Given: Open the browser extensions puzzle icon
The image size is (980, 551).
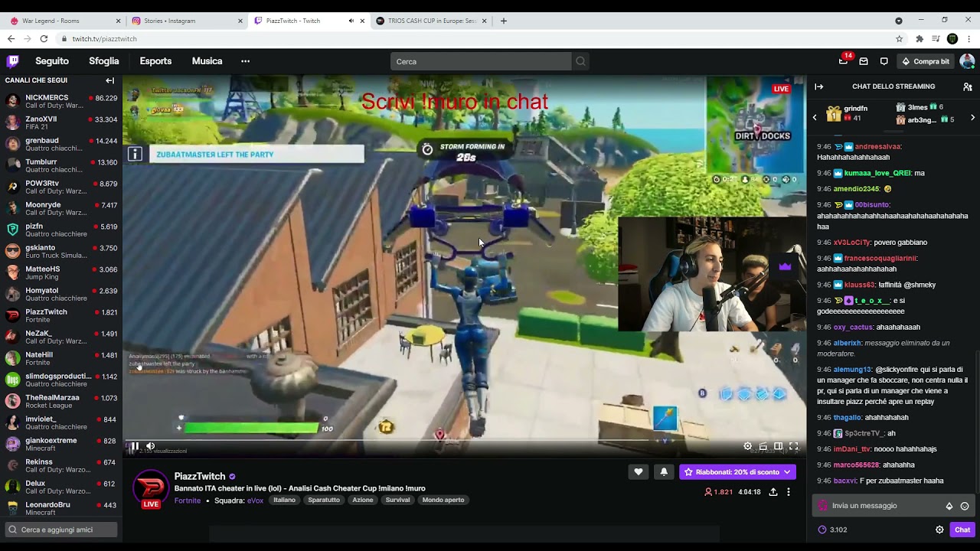Looking at the screenshot, I should point(920,39).
